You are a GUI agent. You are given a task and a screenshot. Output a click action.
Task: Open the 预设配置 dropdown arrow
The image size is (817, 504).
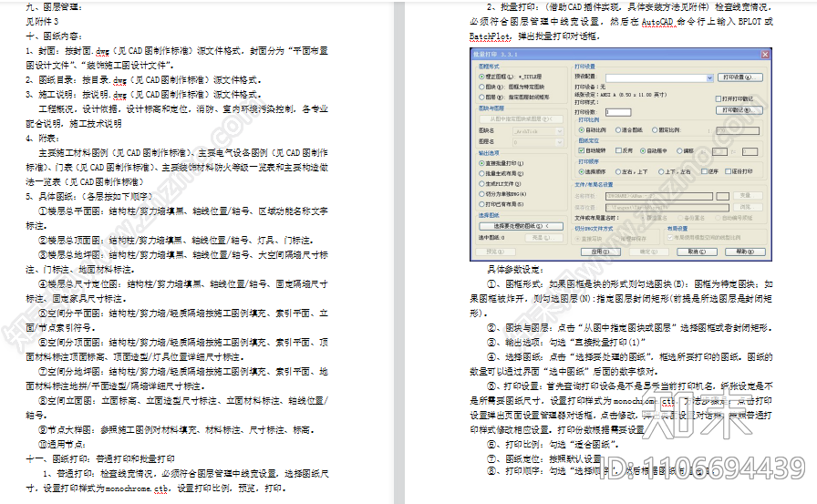[x=709, y=78]
